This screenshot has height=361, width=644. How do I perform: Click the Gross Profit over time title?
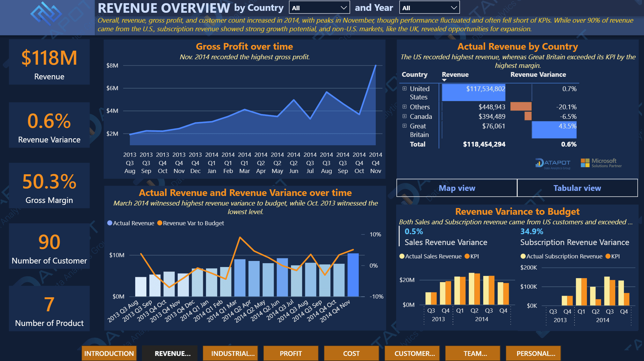click(x=244, y=47)
